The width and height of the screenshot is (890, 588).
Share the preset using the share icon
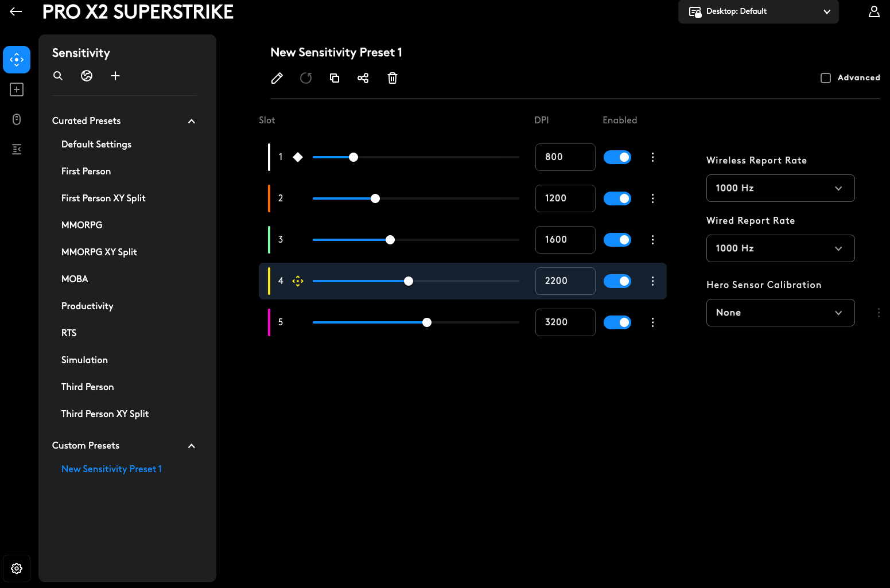coord(363,78)
